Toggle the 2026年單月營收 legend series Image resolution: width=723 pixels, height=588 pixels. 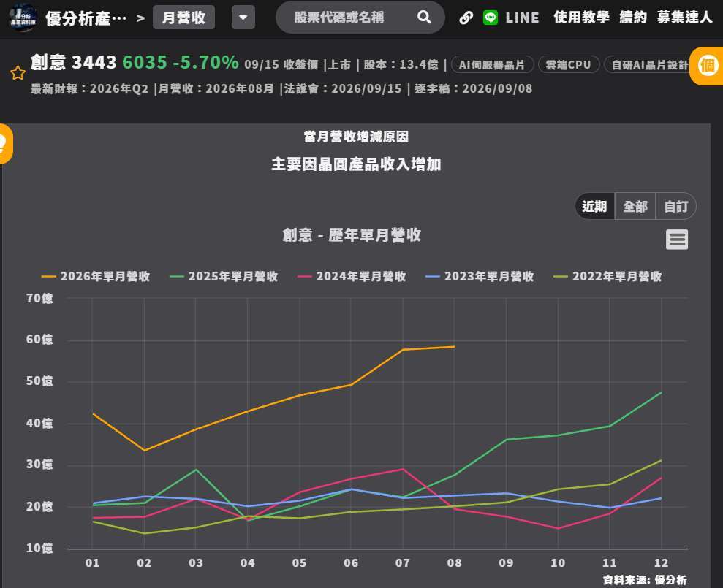tap(96, 277)
